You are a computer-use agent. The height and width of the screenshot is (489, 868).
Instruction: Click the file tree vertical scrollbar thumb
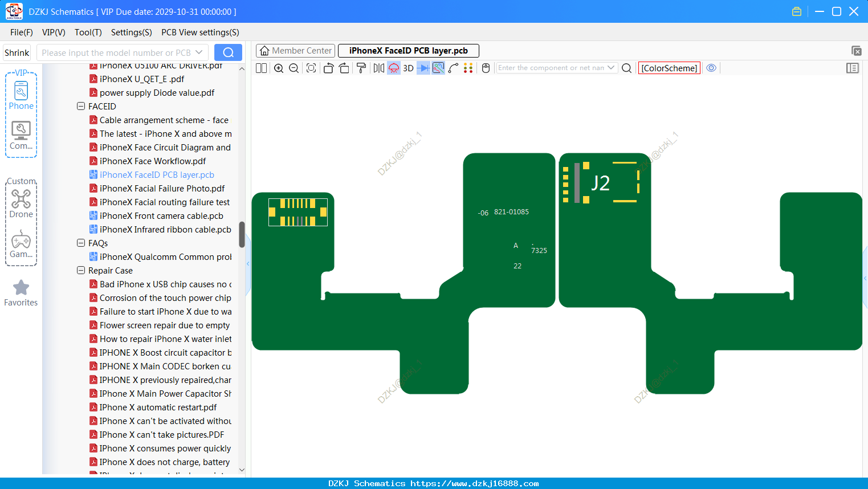click(242, 234)
